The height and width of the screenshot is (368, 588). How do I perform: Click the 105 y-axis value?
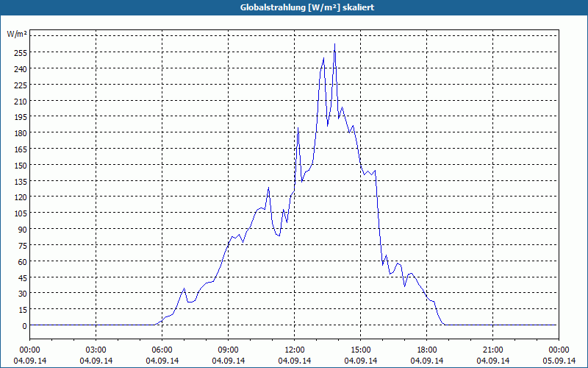point(20,213)
